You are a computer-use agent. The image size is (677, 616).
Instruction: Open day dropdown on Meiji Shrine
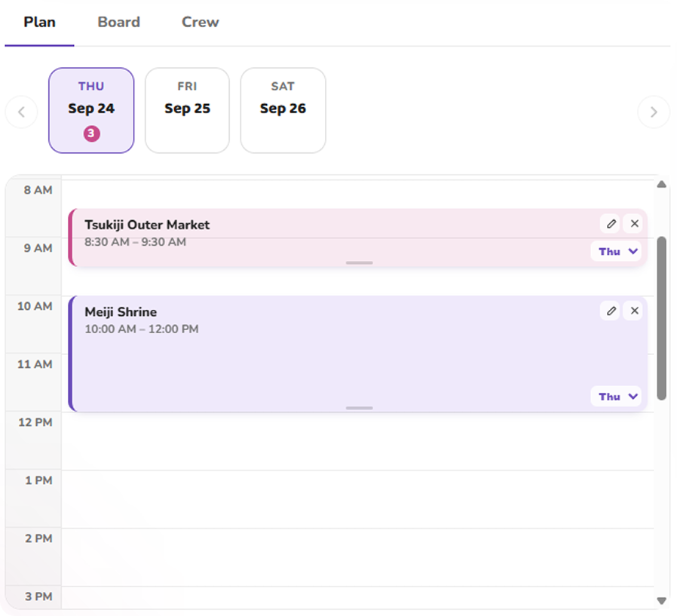(x=617, y=397)
